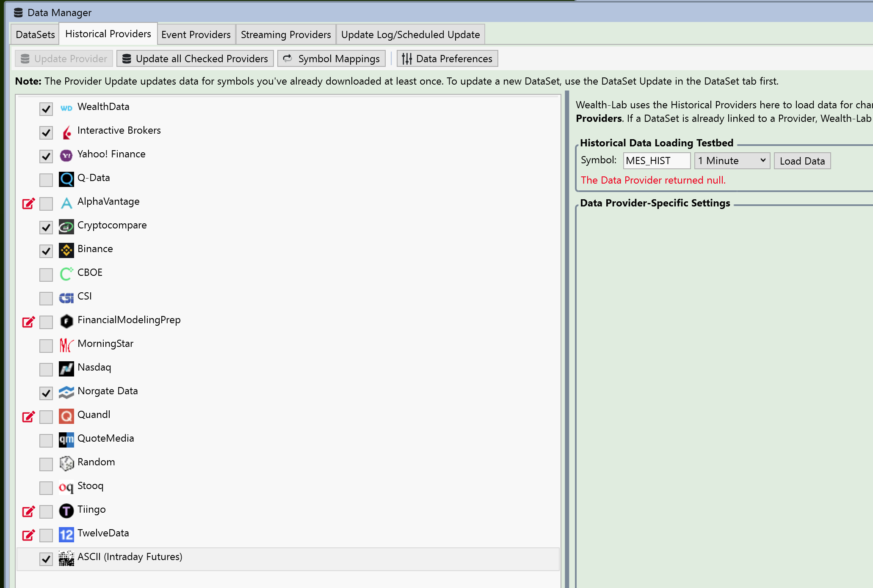Image resolution: width=873 pixels, height=588 pixels.
Task: Check the TwelveData provider checkbox
Action: tap(46, 535)
